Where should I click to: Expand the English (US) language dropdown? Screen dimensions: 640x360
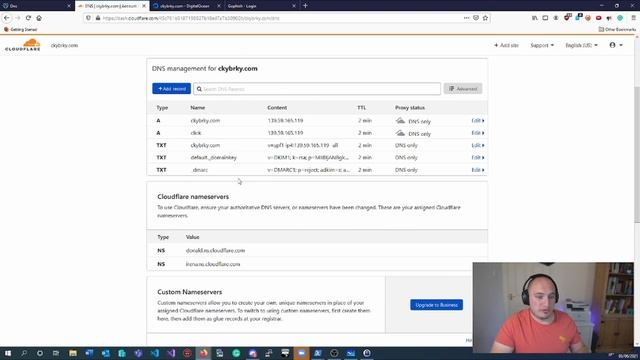coord(581,45)
